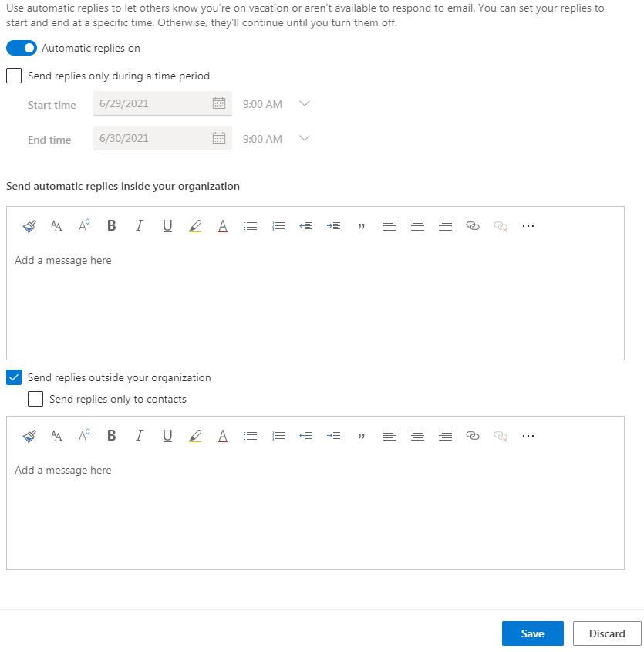Toggle Bold in the inside-organization editor
The width and height of the screenshot is (644, 652).
coord(111,226)
